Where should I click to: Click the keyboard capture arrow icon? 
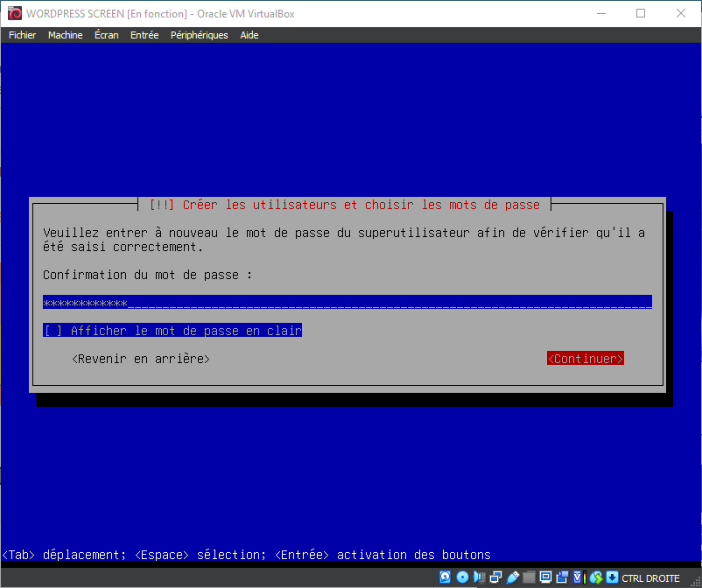point(612,577)
